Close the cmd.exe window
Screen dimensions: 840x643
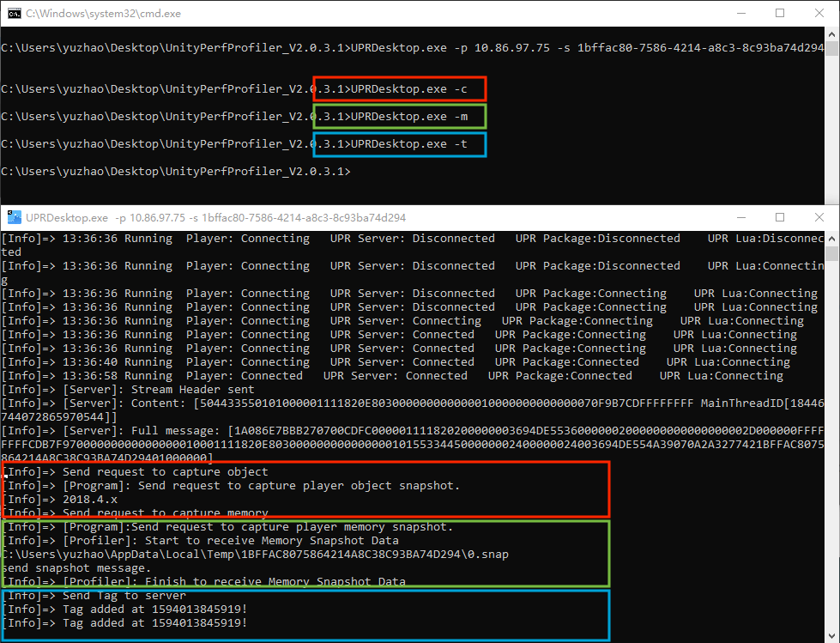(x=819, y=14)
